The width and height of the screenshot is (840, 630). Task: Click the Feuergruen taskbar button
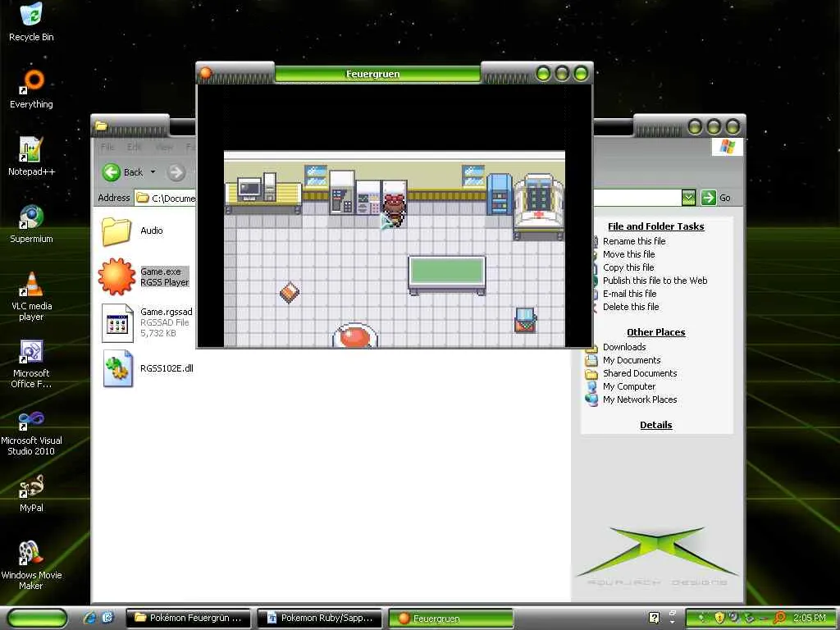coord(450,619)
